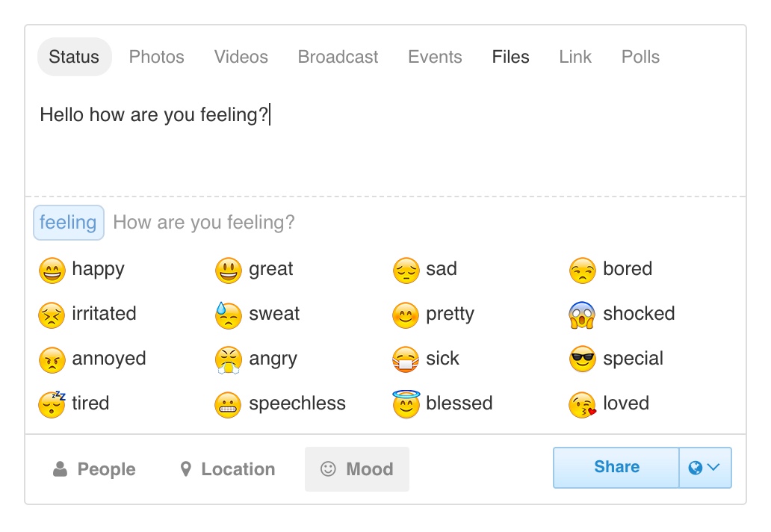Select the blessed halo emoji

406,404
